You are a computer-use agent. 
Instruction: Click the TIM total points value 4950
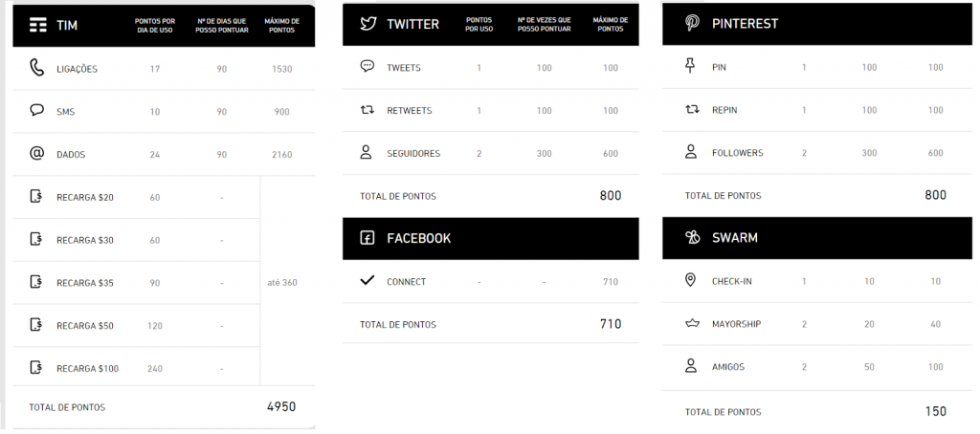tap(281, 406)
